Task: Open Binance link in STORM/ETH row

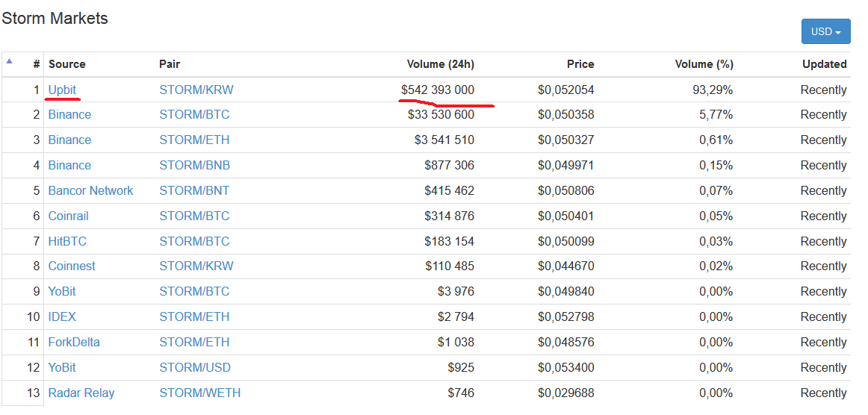Action: [69, 140]
